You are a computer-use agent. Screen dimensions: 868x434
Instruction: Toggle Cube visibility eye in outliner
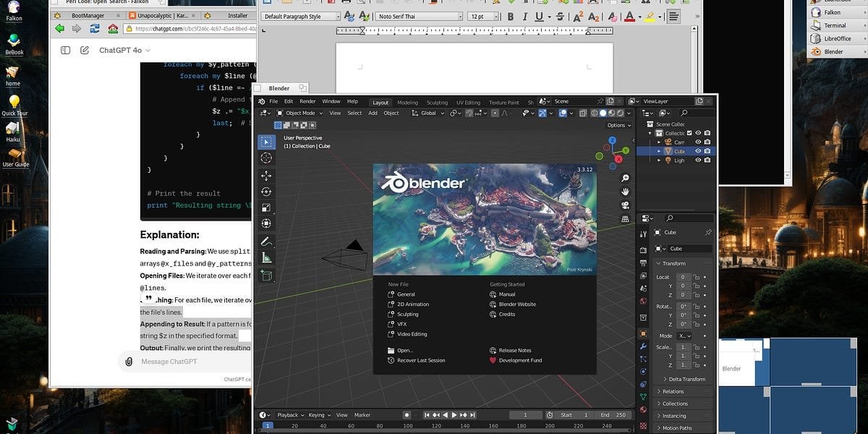(x=698, y=151)
